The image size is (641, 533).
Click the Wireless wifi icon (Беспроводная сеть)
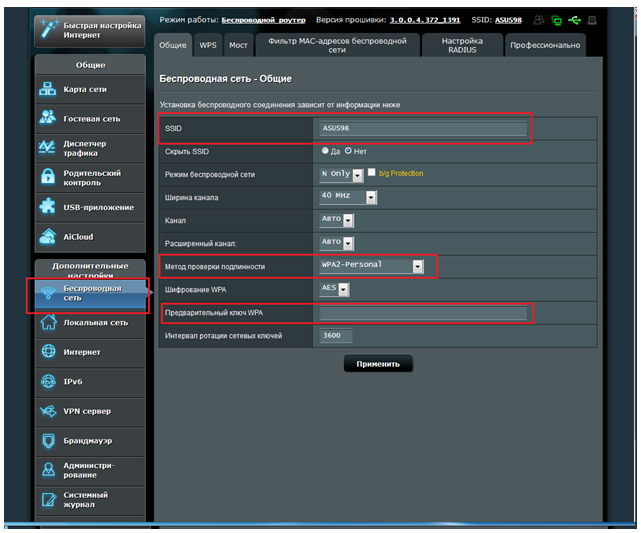[x=48, y=293]
